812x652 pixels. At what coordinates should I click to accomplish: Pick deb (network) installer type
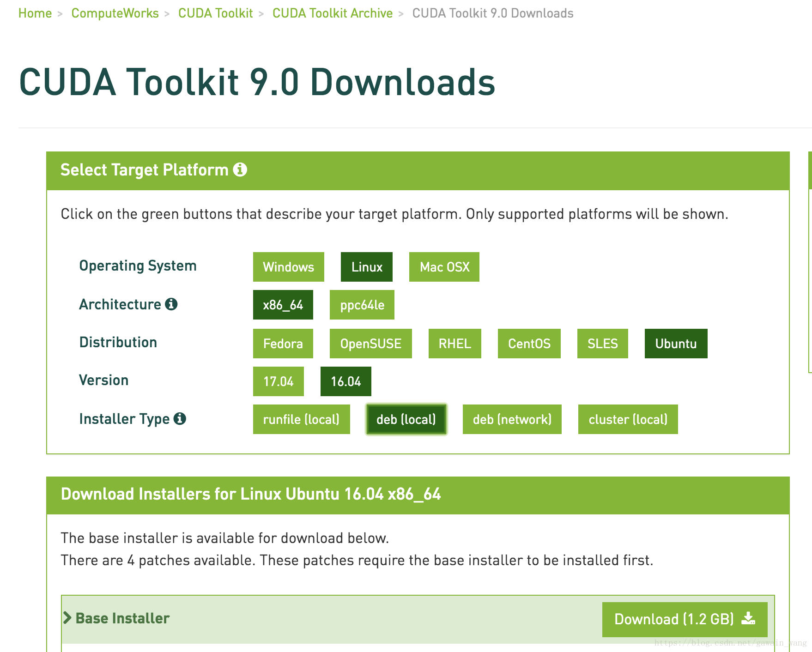coord(512,419)
